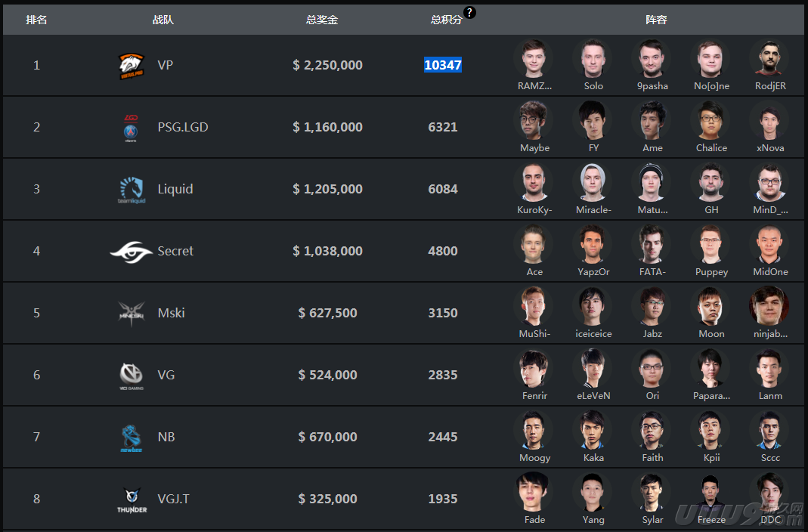View Sccc player avatar in NB row
808x532 pixels.
pos(770,430)
